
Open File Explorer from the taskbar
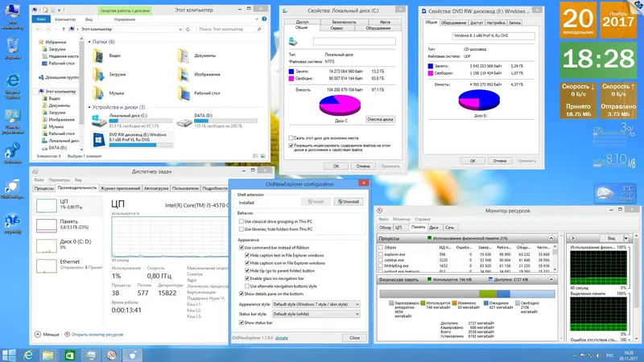point(48,355)
